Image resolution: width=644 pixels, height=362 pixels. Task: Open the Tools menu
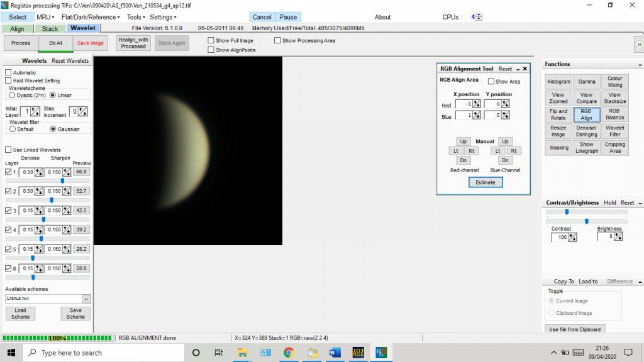[136, 17]
